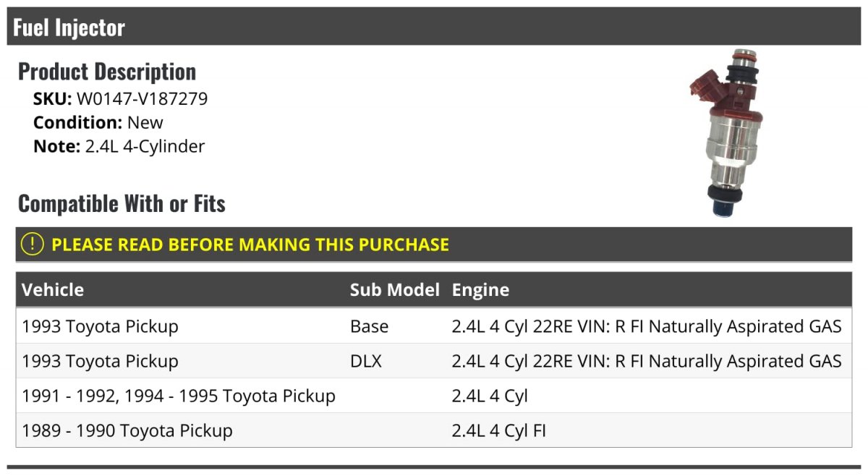Screen dimensions: 868x476
Task: Click the Note: 2.4L 4-Cylinder line
Action: click(119, 146)
